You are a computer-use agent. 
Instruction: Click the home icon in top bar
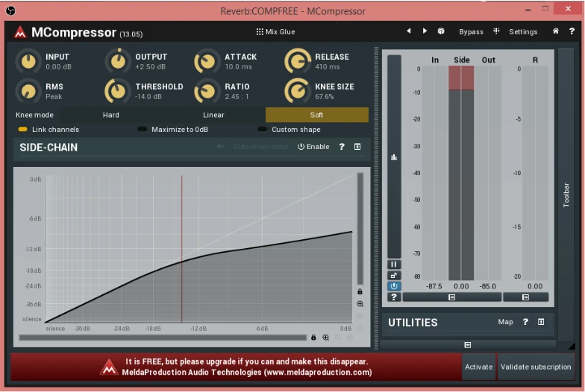pyautogui.click(x=555, y=31)
